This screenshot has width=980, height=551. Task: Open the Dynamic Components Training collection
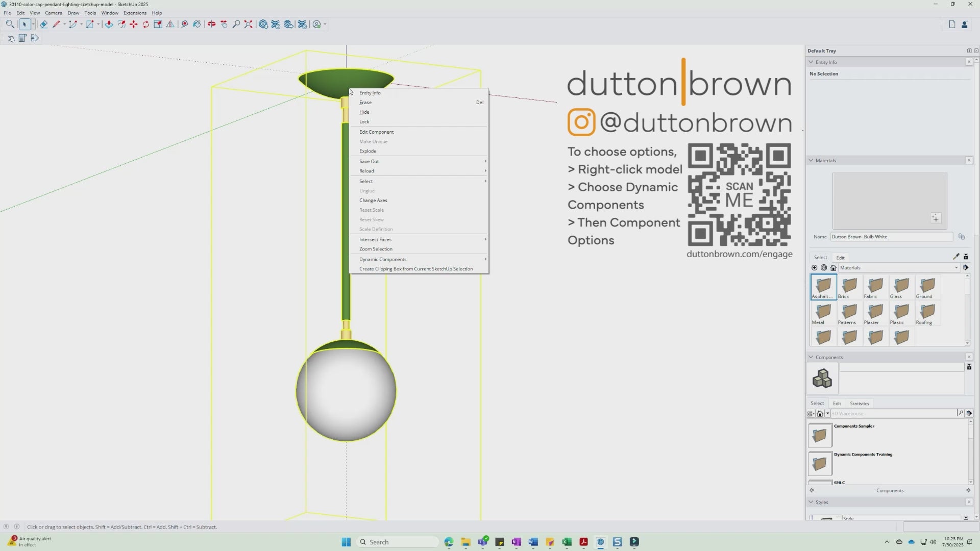(820, 463)
